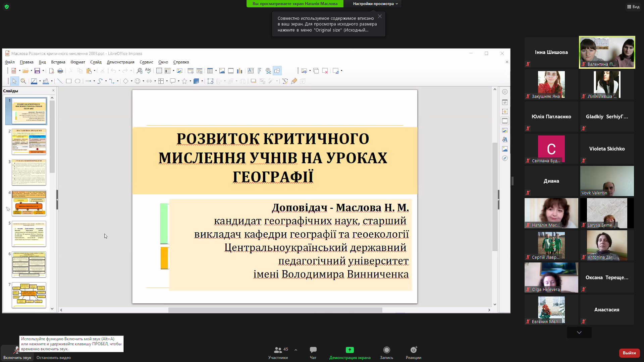The width and height of the screenshot is (644, 362).
Task: Expand Настройки просмотра dropdown
Action: coord(375,4)
